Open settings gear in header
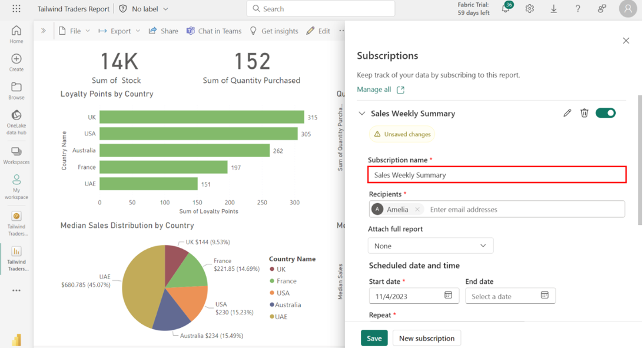This screenshot has width=644, height=348. click(x=530, y=9)
